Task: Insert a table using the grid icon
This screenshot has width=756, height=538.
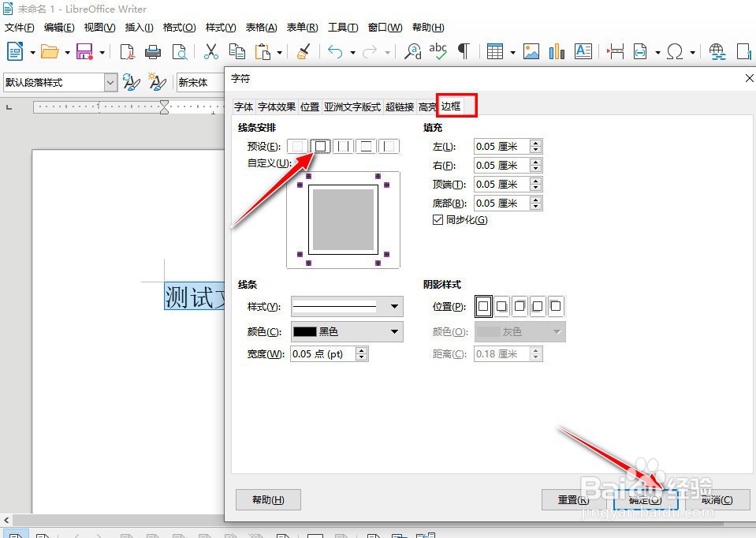Action: tap(495, 51)
